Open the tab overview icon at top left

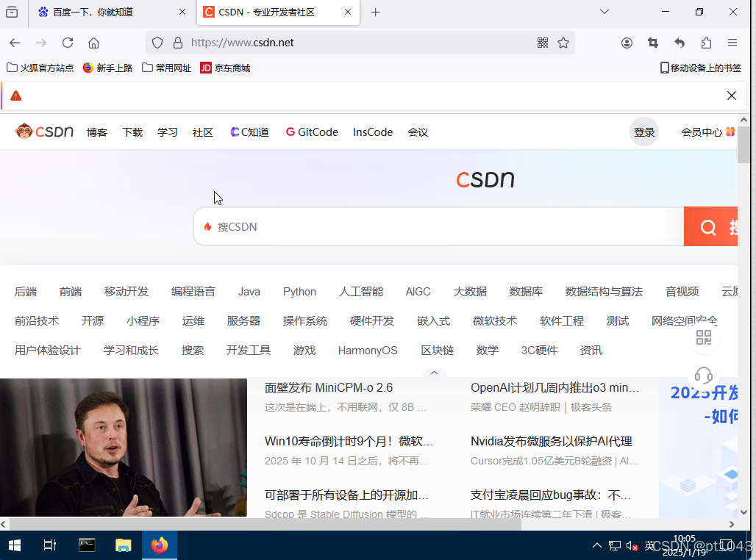[x=12, y=12]
